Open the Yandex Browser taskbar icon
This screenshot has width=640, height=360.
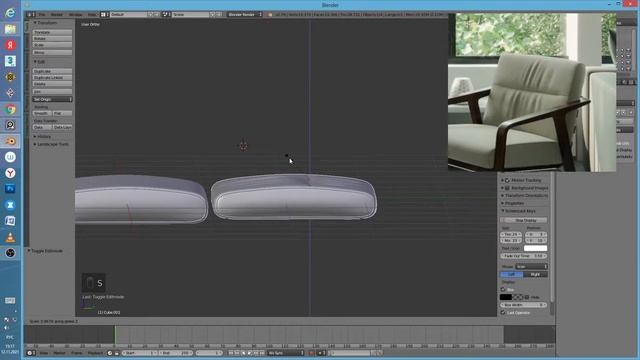(x=10, y=173)
